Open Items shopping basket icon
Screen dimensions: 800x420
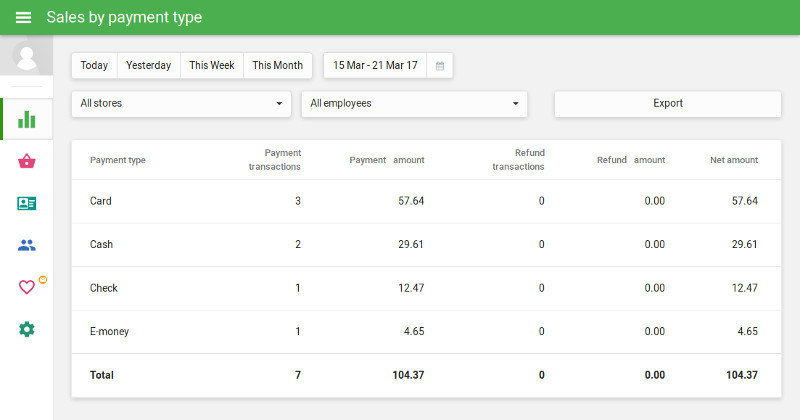coord(26,161)
